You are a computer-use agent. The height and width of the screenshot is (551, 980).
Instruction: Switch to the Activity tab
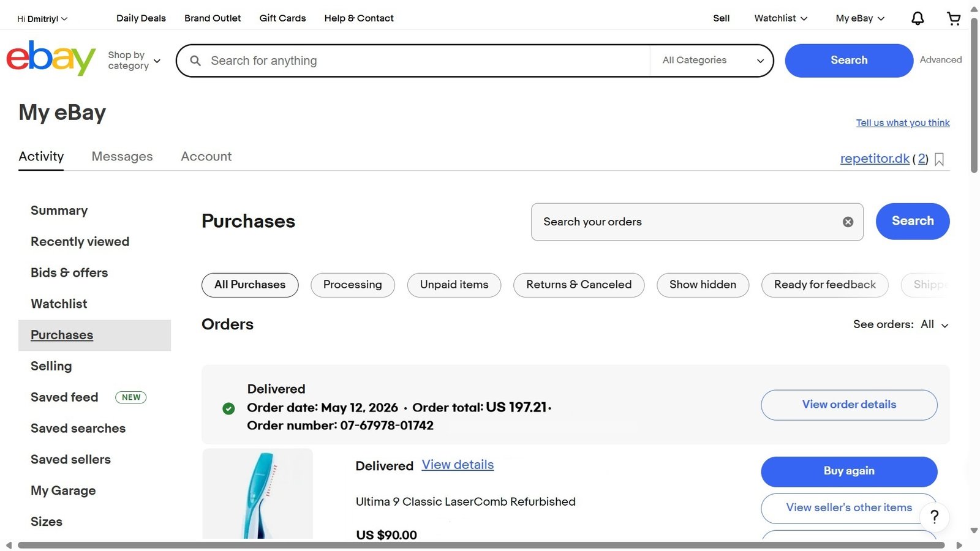pos(41,157)
